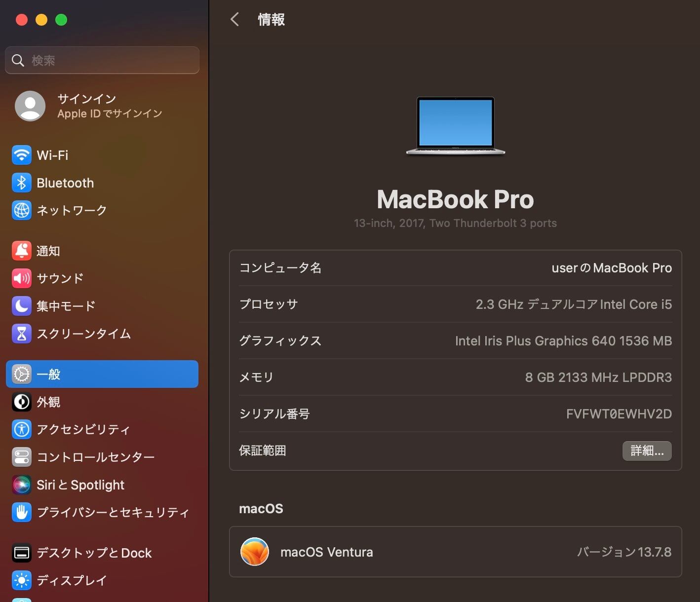Click the シリアル番号 label
Image resolution: width=700 pixels, height=602 pixels.
pyautogui.click(x=274, y=414)
